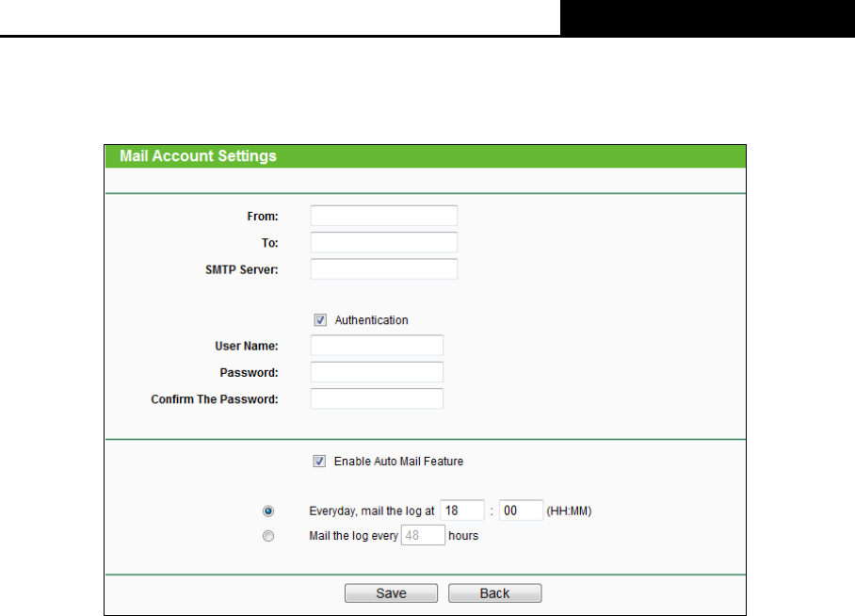Viewport: 855px width, 616px height.
Task: Click the From email input field
Action: click(x=384, y=216)
